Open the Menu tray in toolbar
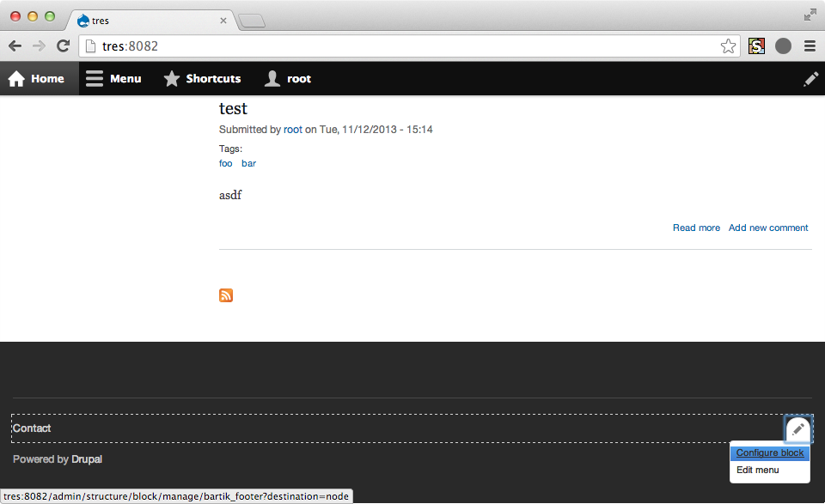 click(x=113, y=78)
